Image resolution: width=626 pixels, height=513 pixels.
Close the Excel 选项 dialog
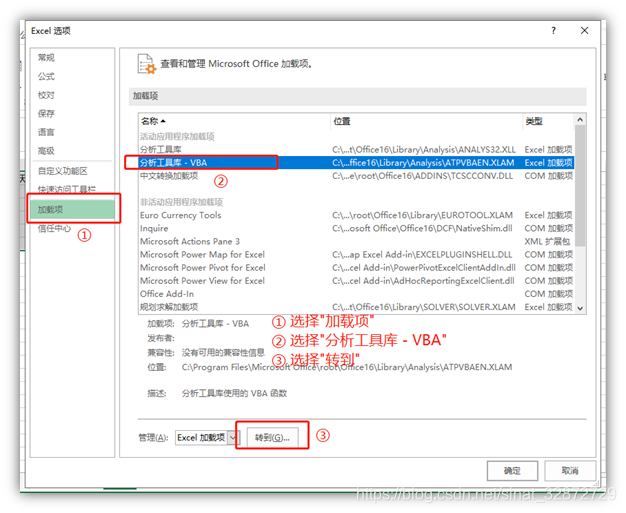(x=584, y=30)
